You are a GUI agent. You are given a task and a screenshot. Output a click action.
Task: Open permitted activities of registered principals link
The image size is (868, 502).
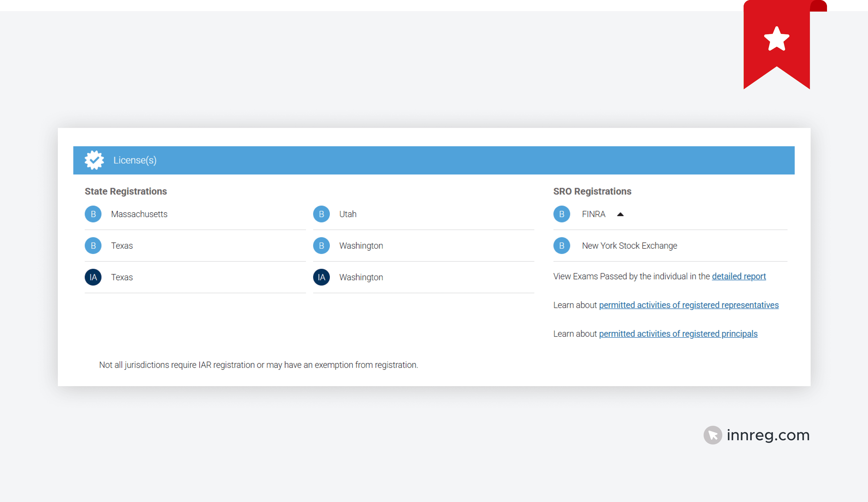678,334
